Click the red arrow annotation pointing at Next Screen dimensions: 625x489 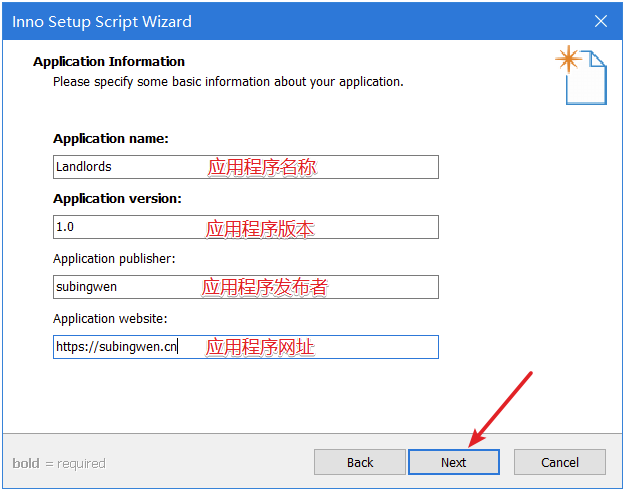500,409
